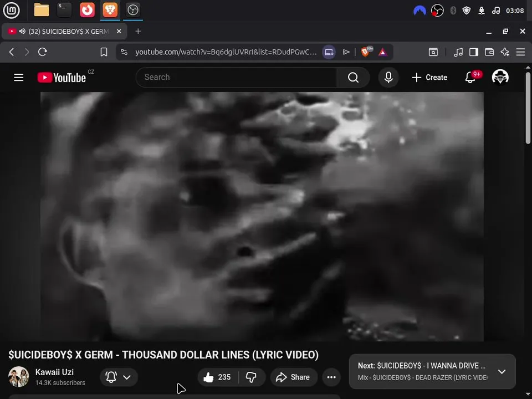
Task: Close the YouTube browser tab
Action: click(119, 31)
